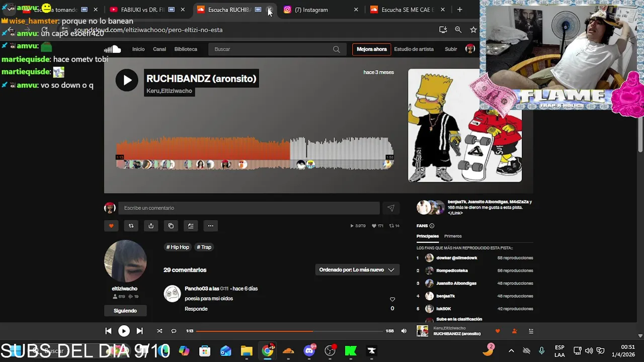The image size is (644, 362).
Task: Click the SoundCloud logo in the header
Action: coord(113,49)
